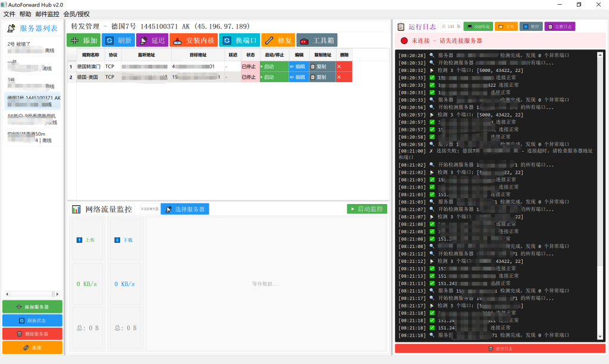Click the 监听地址 column header

(146, 55)
